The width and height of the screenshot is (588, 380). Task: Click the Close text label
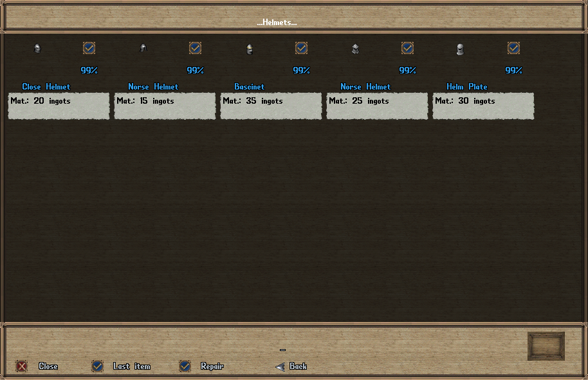coord(48,366)
